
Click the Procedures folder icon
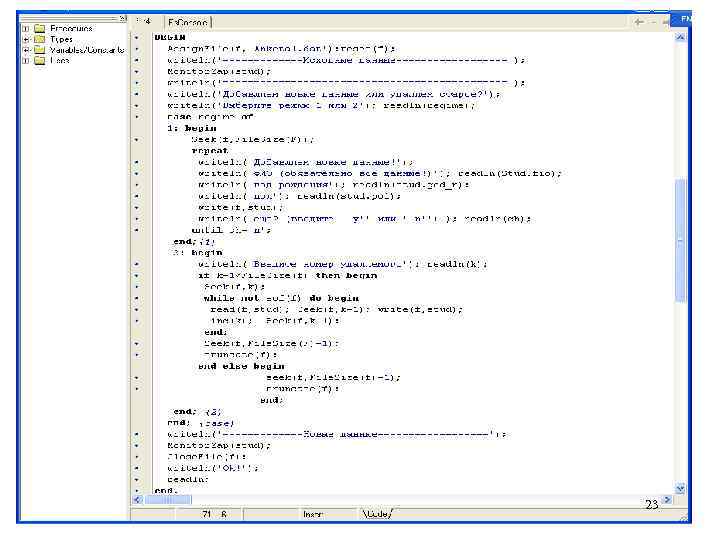pos(39,28)
